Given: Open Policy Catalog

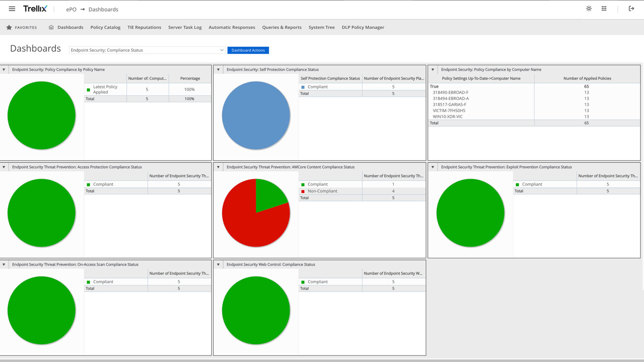Looking at the screenshot, I should click(105, 27).
